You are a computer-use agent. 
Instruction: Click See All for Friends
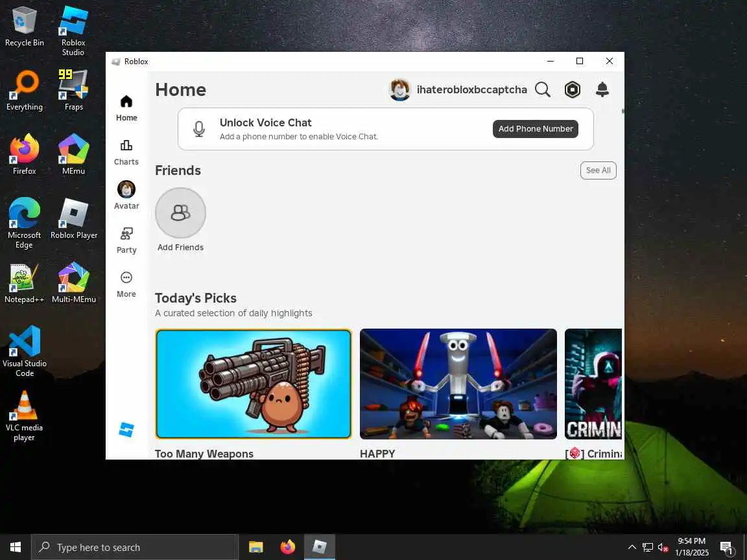tap(599, 170)
